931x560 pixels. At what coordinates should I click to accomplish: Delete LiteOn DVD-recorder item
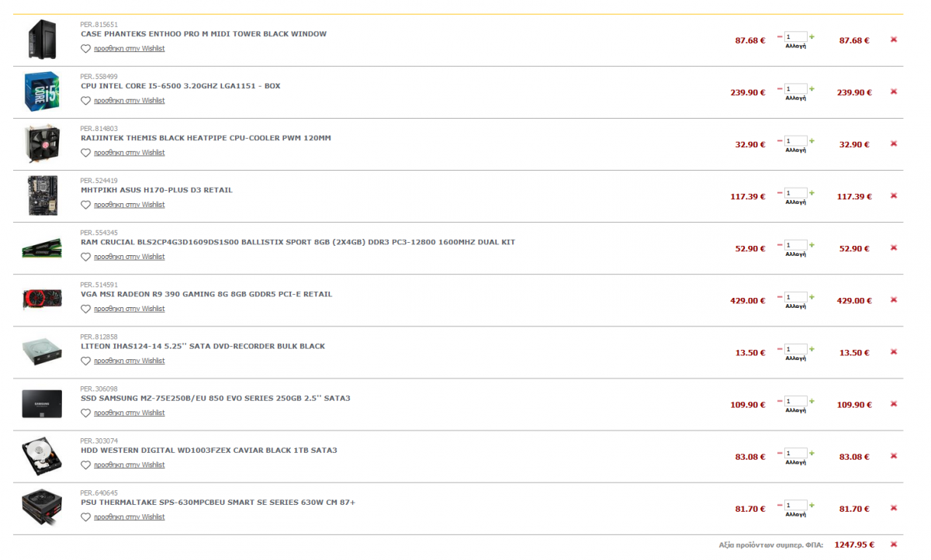click(894, 351)
